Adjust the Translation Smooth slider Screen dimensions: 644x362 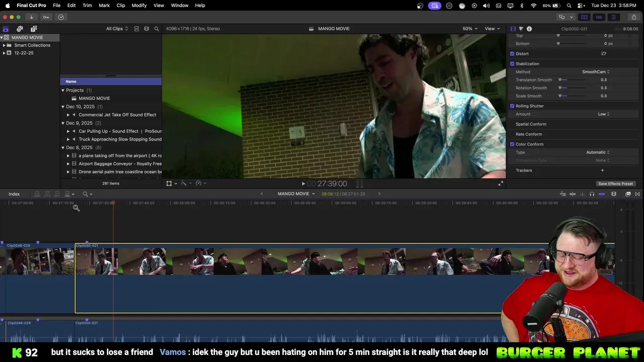(572, 80)
